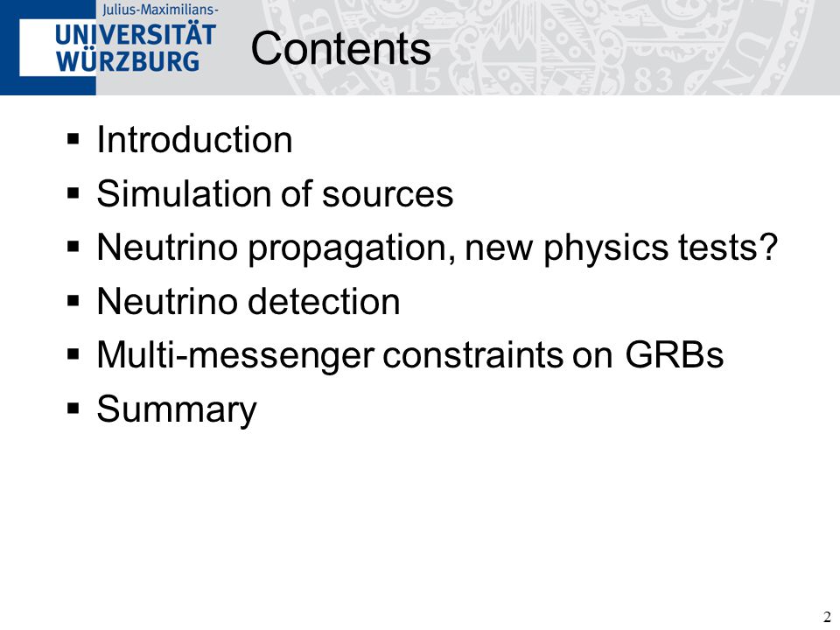Image resolution: width=840 pixels, height=630 pixels.
Task: Select Neutrino propagation, new physics tests? line
Action: pos(437,248)
